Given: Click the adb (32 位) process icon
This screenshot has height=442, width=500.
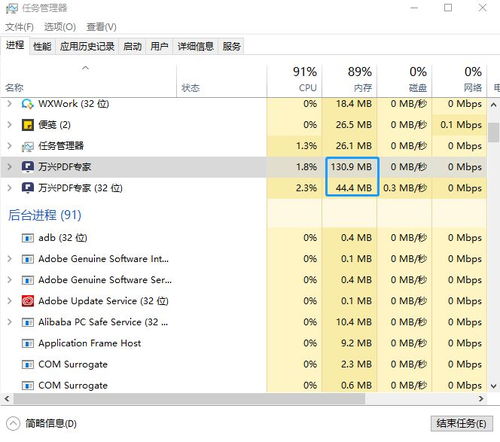Looking at the screenshot, I should coord(27,238).
